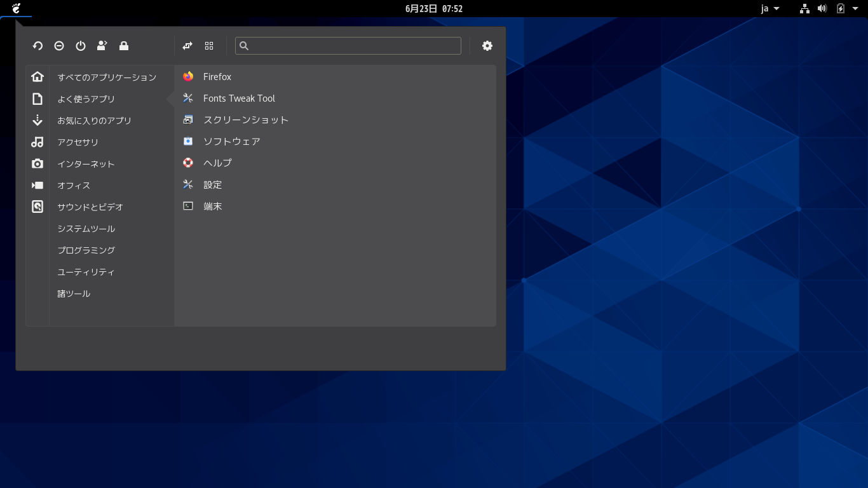868x488 pixels.
Task: Open the Music notes icon in sidebar
Action: tap(37, 142)
